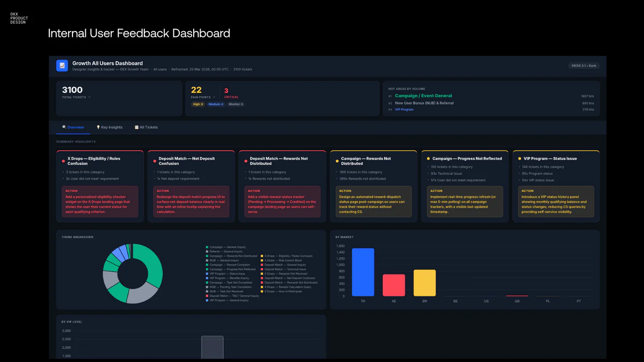Click the arrow icon next to Pain Points
The height and width of the screenshot is (362, 644).
point(214,97)
